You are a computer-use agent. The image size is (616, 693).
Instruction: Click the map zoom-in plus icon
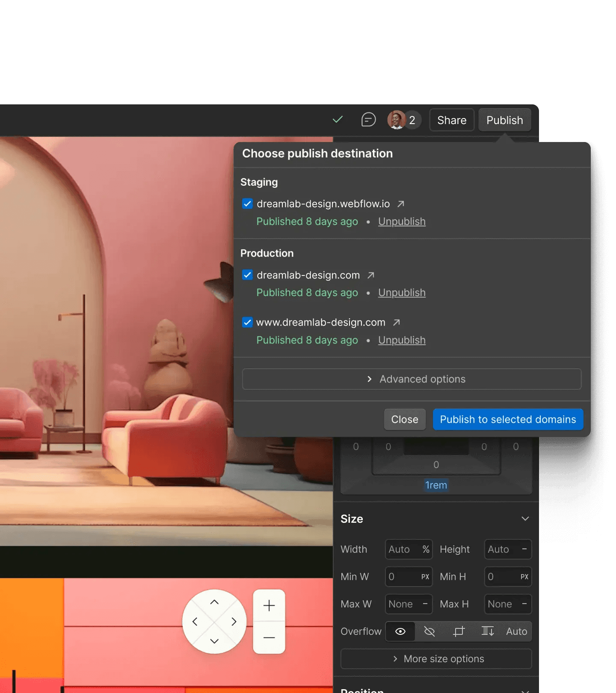(x=269, y=605)
